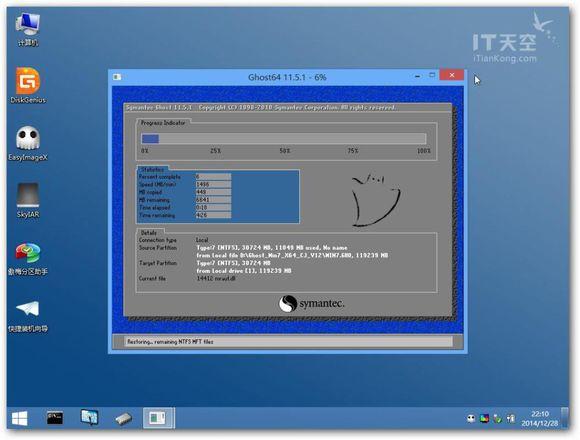Click the white tray icon nearest the clock
This screenshot has width=580, height=440.
[x=511, y=419]
